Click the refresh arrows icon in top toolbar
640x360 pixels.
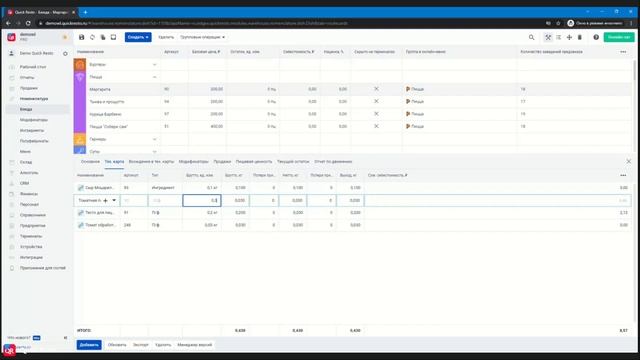(92, 37)
